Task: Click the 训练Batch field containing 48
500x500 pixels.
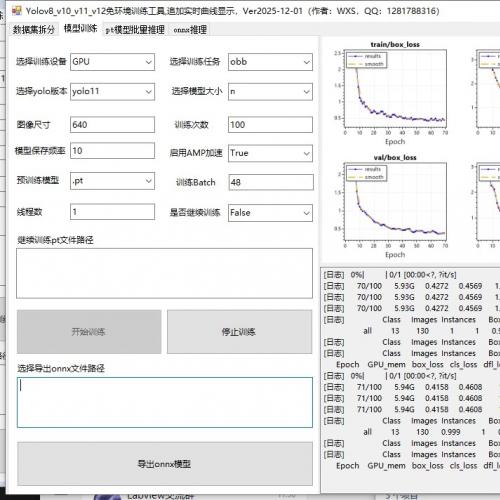Action: click(271, 182)
